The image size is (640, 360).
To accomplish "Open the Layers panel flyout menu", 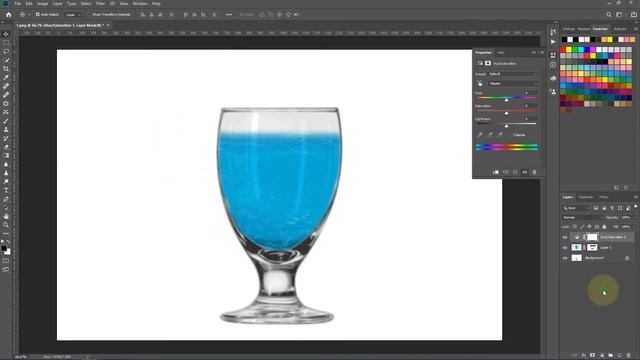I will (636, 197).
